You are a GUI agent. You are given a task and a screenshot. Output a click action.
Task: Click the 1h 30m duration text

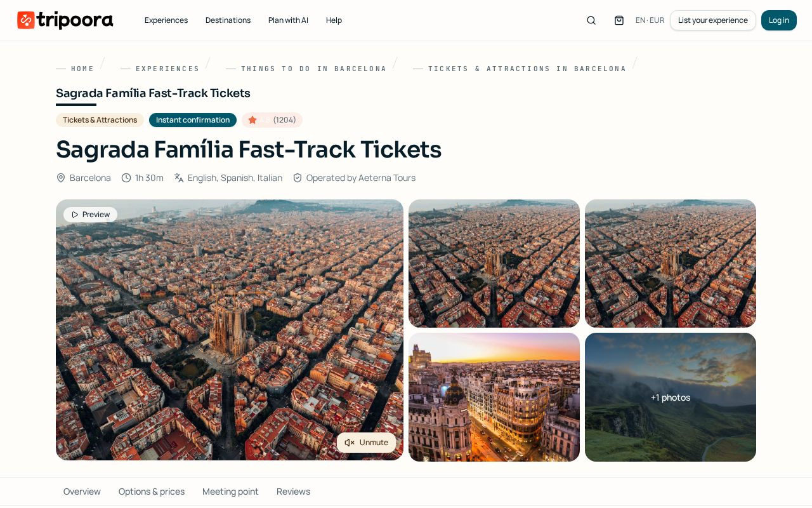pyautogui.click(x=149, y=178)
